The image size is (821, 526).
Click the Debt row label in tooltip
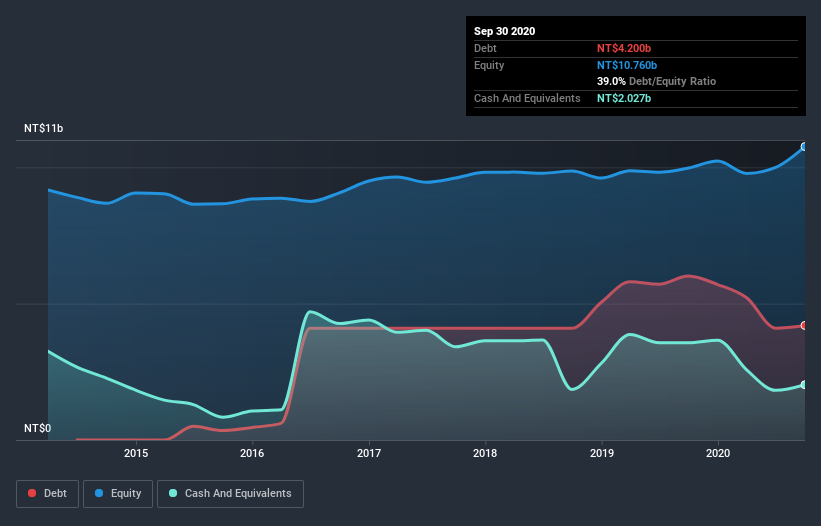485,48
